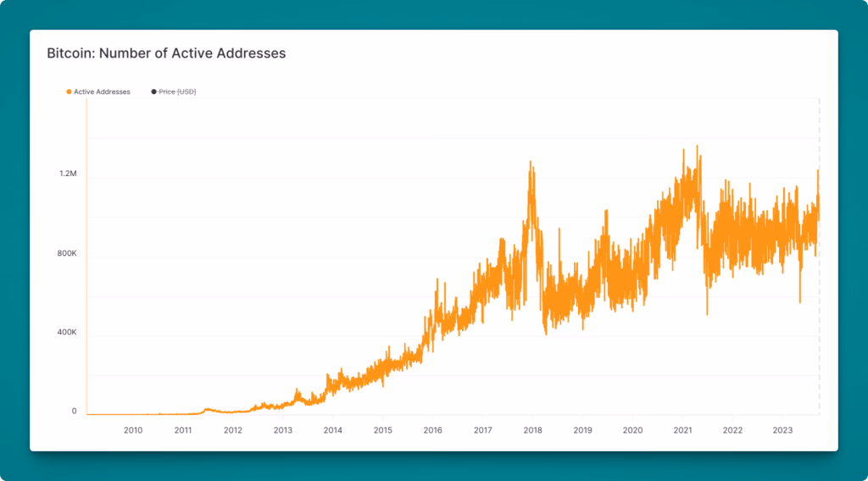Click the 2014 year label
This screenshot has width=868, height=481.
333,430
